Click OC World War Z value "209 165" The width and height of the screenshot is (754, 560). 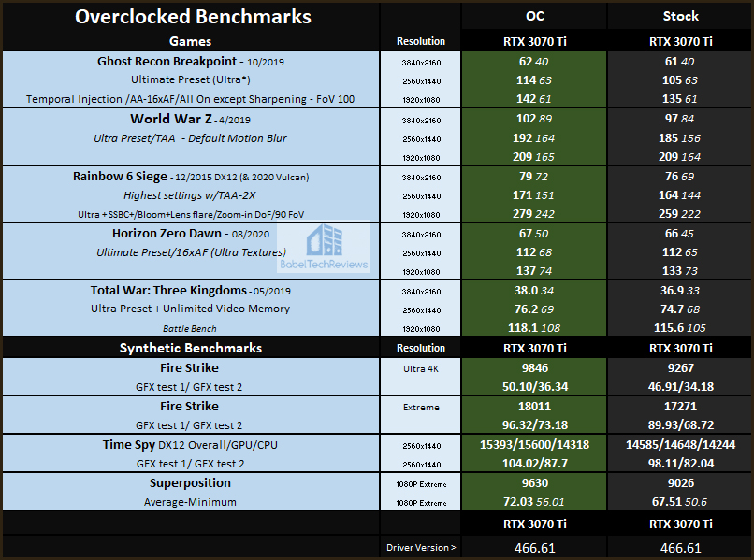click(x=534, y=157)
